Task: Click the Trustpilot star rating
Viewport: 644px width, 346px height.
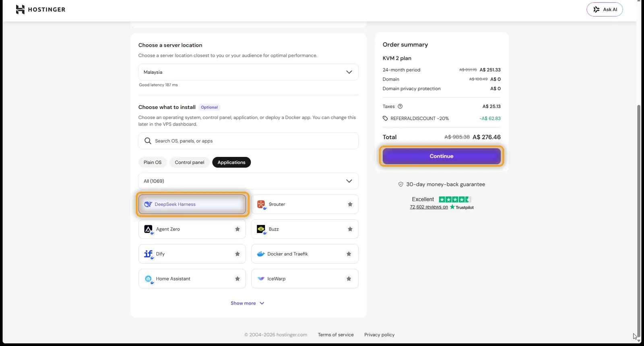Action: [x=455, y=200]
